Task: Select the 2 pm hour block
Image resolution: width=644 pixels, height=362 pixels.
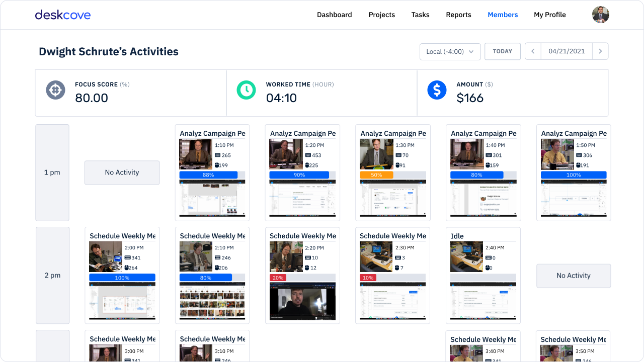Action: [x=52, y=276]
